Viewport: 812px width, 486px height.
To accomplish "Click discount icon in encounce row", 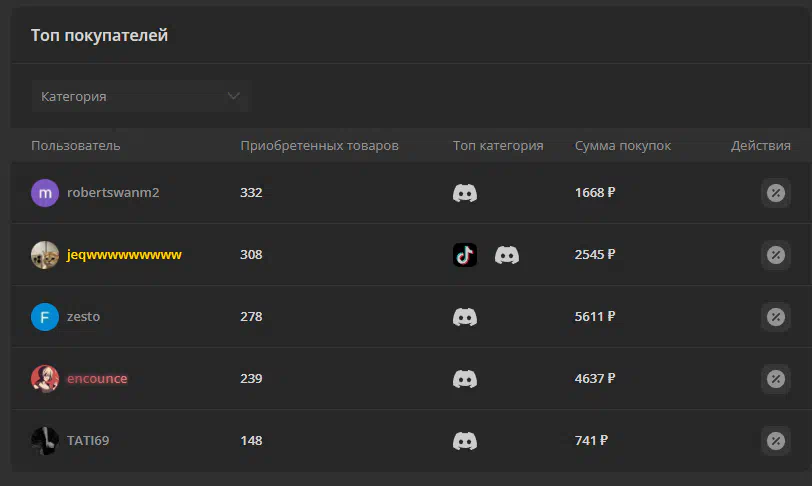I will tap(775, 379).
